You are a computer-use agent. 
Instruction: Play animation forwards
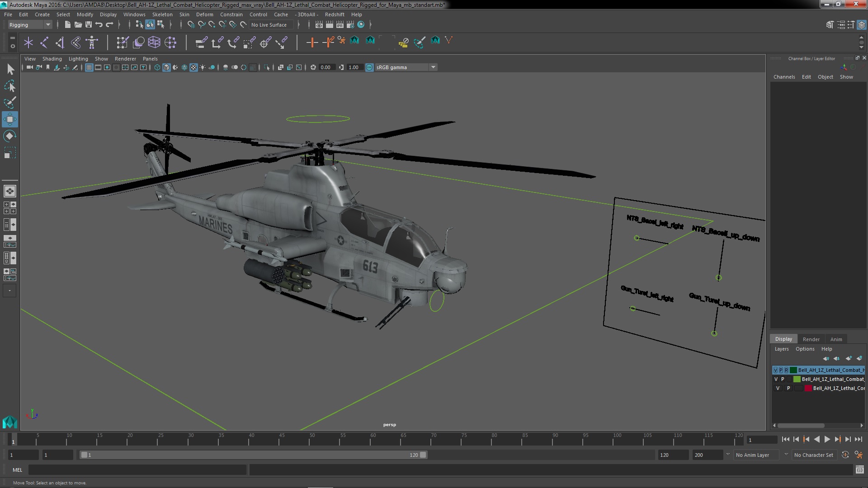[x=827, y=439]
